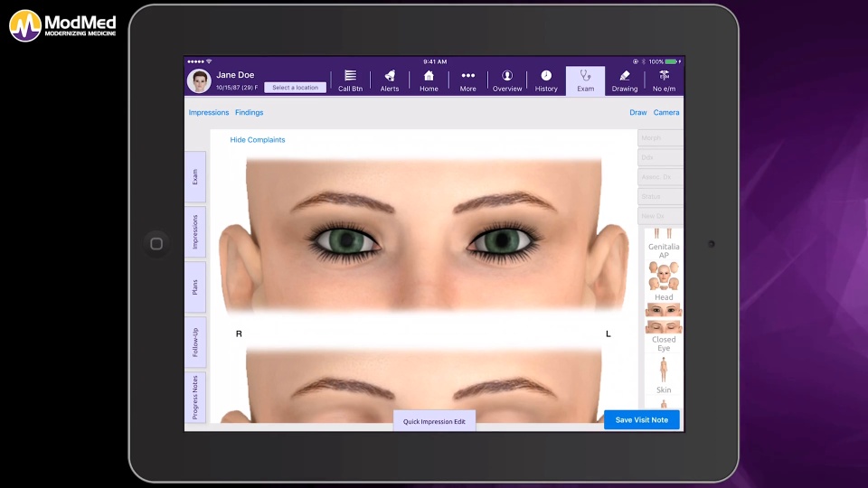This screenshot has width=868, height=488.
Task: Click the Status field
Action: [x=660, y=196]
